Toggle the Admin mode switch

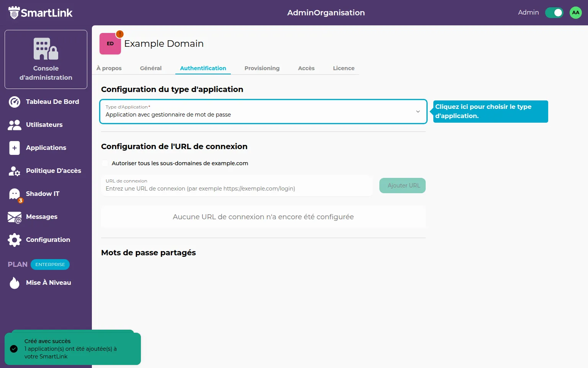(554, 13)
